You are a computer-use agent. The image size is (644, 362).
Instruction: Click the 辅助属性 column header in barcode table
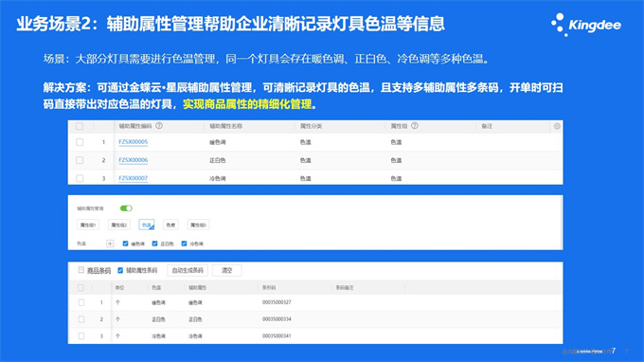198,288
